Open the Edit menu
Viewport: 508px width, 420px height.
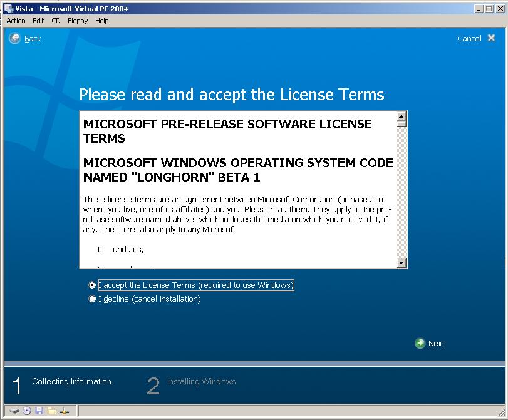(x=38, y=21)
